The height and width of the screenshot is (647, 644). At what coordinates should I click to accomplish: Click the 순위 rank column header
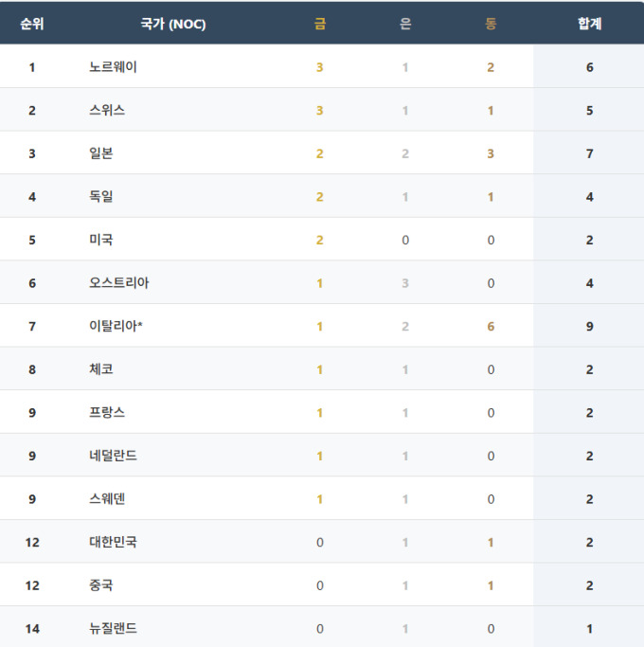click(x=32, y=24)
